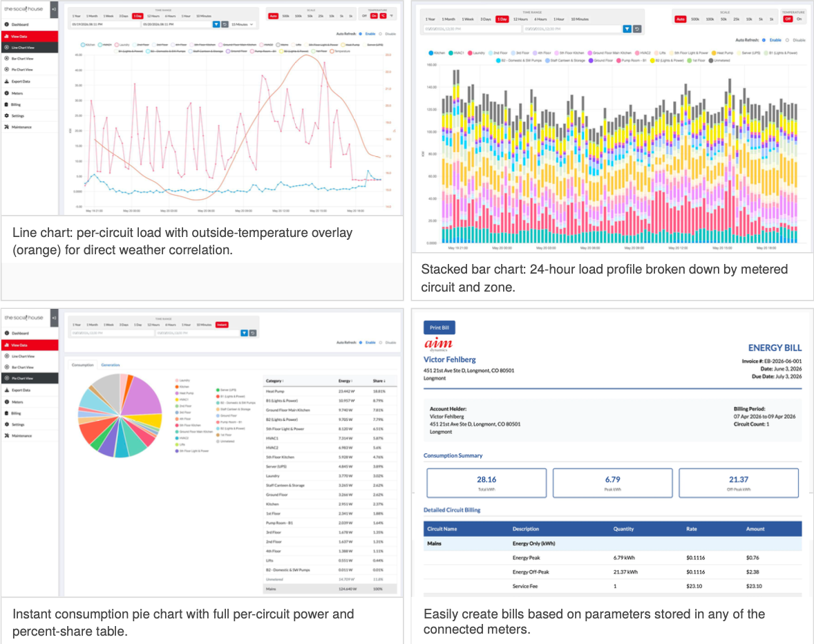Viewport: 814px width, 644px height.
Task: Toggle Heat Pump legend swatch in bar chart panel
Action: point(714,53)
